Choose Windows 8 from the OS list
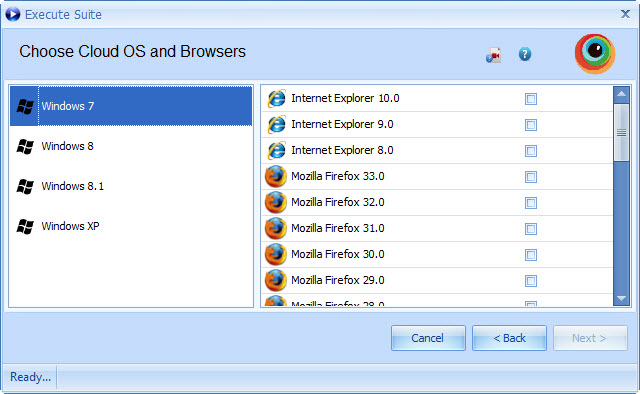 pos(131,146)
